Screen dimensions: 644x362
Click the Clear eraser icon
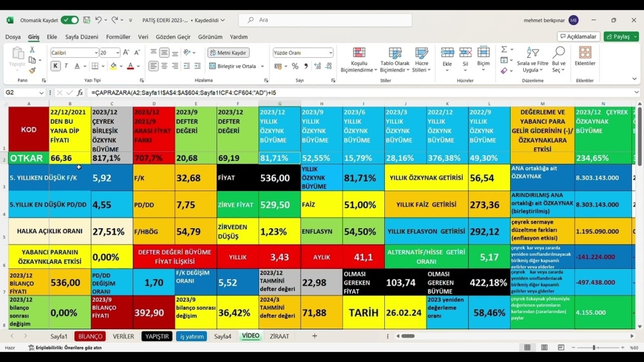[504, 70]
